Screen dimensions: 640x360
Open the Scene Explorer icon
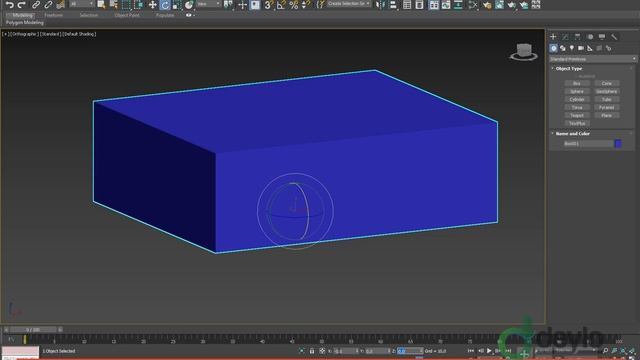point(407,5)
